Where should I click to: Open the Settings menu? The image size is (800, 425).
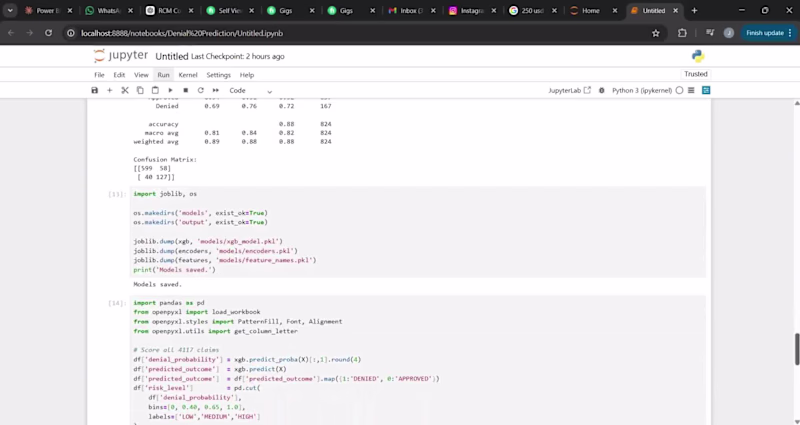tap(218, 75)
